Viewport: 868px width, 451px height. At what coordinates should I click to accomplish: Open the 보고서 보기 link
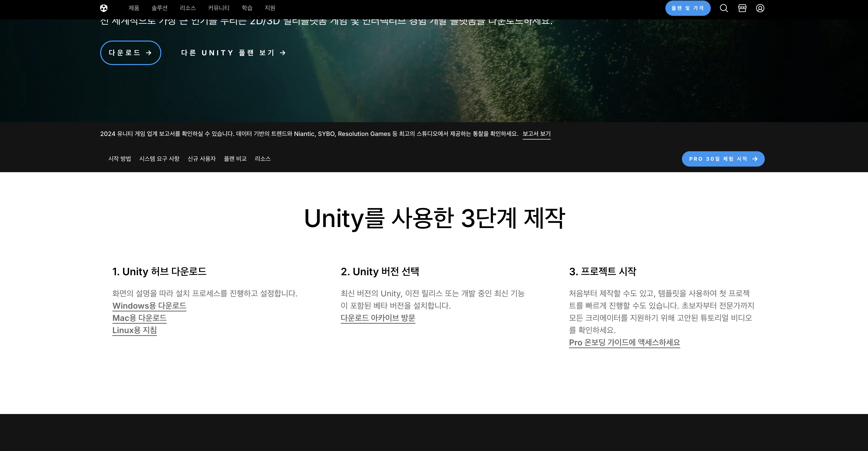(x=537, y=134)
